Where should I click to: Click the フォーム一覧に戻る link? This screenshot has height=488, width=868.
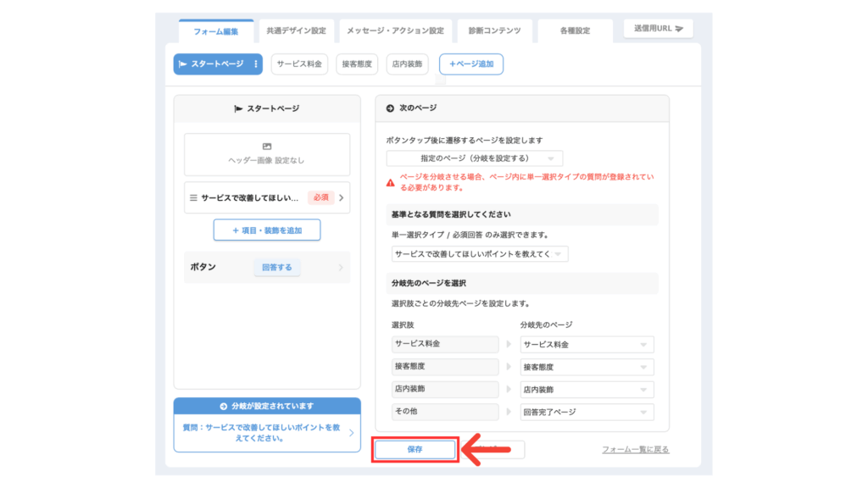click(635, 450)
